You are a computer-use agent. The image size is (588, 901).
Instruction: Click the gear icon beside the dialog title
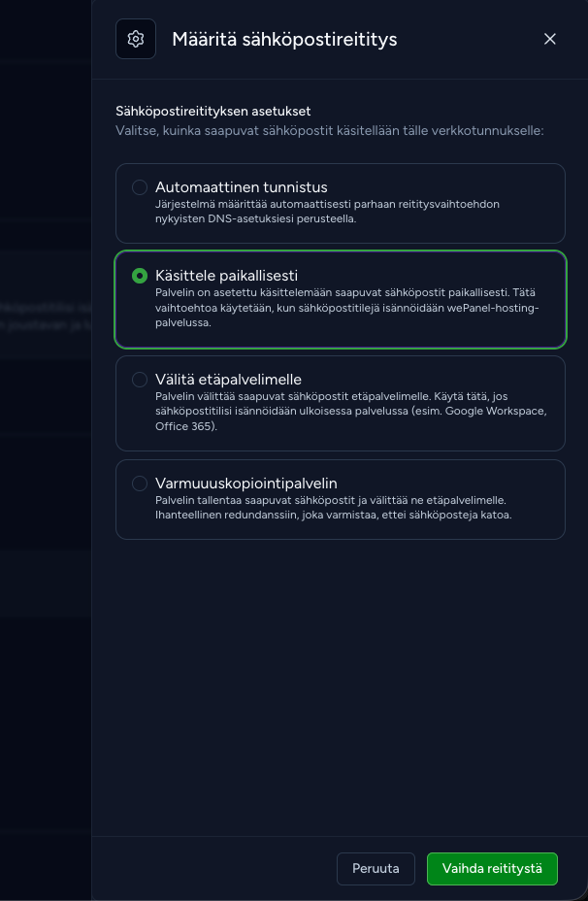[x=136, y=39]
